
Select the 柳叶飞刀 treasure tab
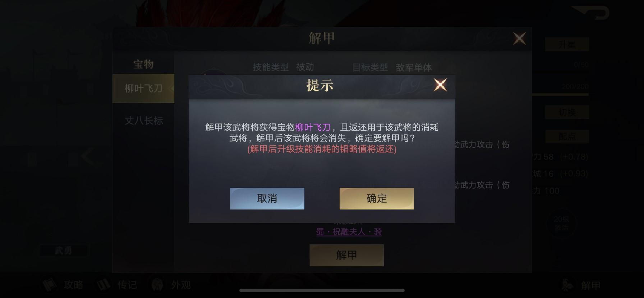(x=143, y=89)
